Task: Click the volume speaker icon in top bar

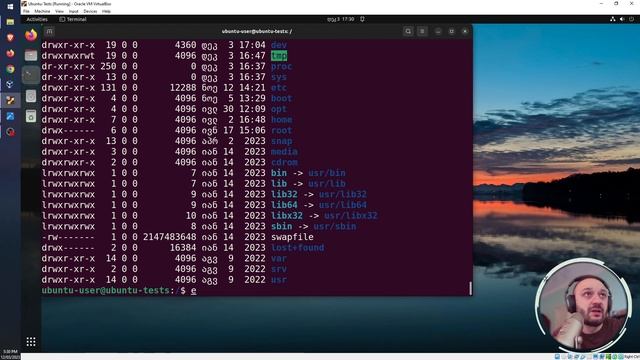Action: click(622, 19)
